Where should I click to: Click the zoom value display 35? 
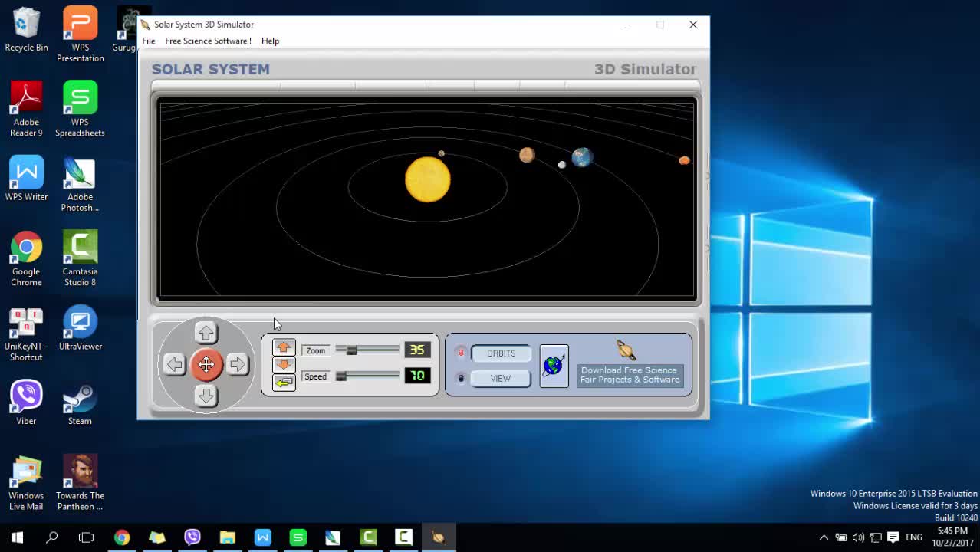[417, 350]
